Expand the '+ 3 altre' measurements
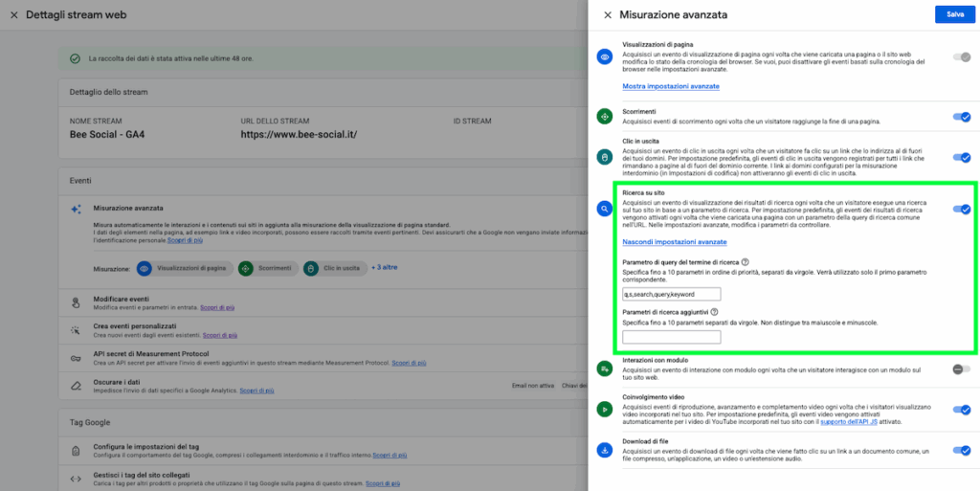The image size is (980, 491). pos(385,267)
